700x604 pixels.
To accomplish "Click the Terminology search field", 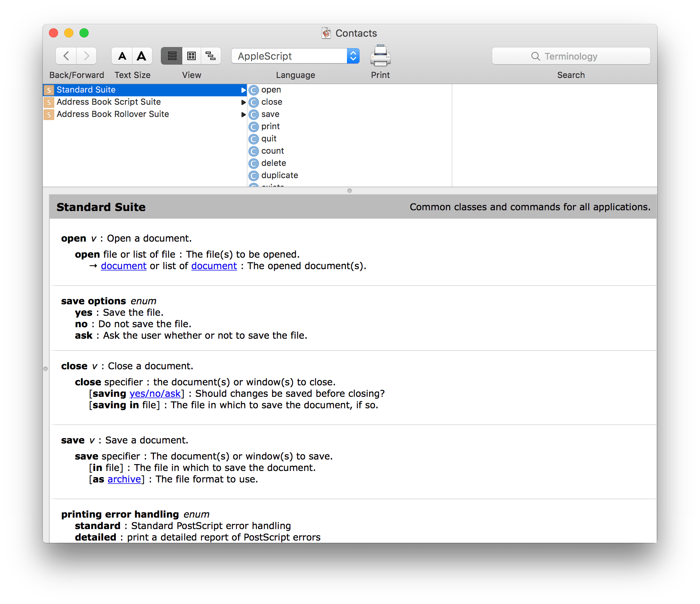I will [571, 56].
